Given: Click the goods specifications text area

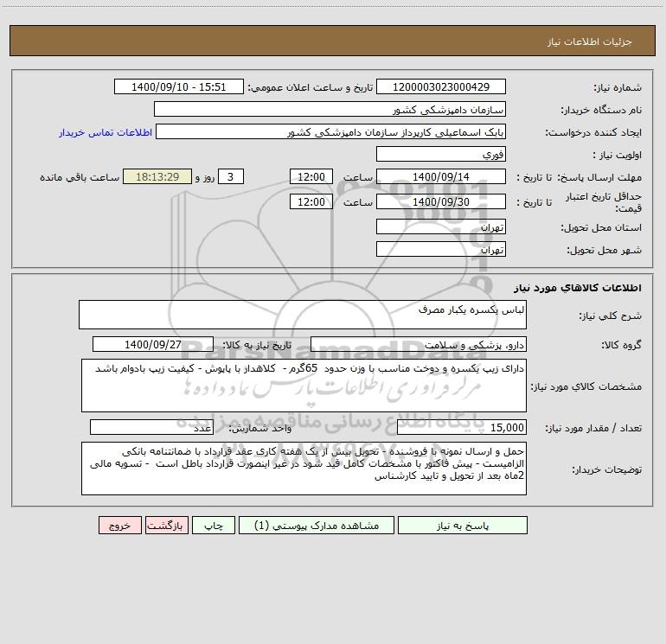Looking at the screenshot, I should [x=304, y=386].
